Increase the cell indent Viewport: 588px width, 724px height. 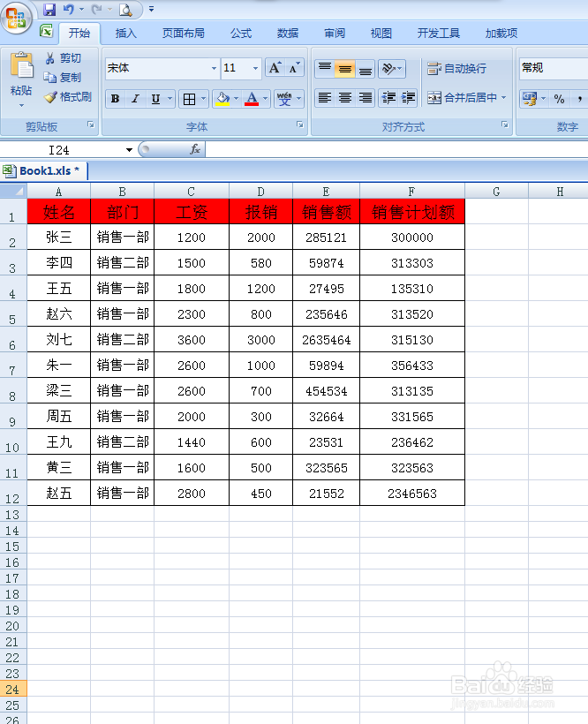coord(408,97)
